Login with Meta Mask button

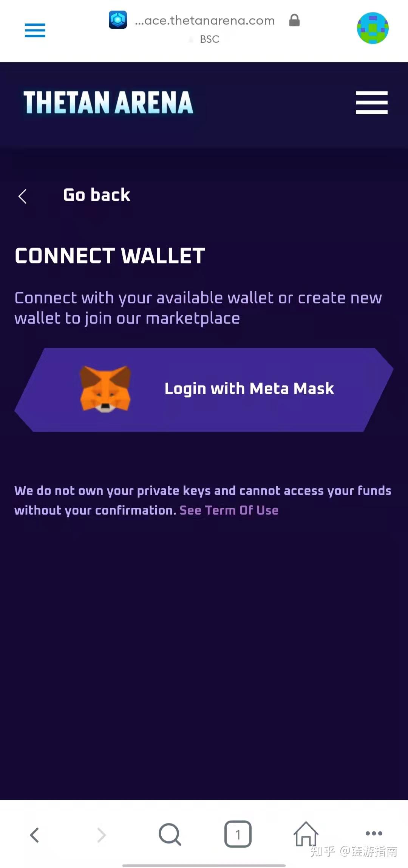point(204,390)
